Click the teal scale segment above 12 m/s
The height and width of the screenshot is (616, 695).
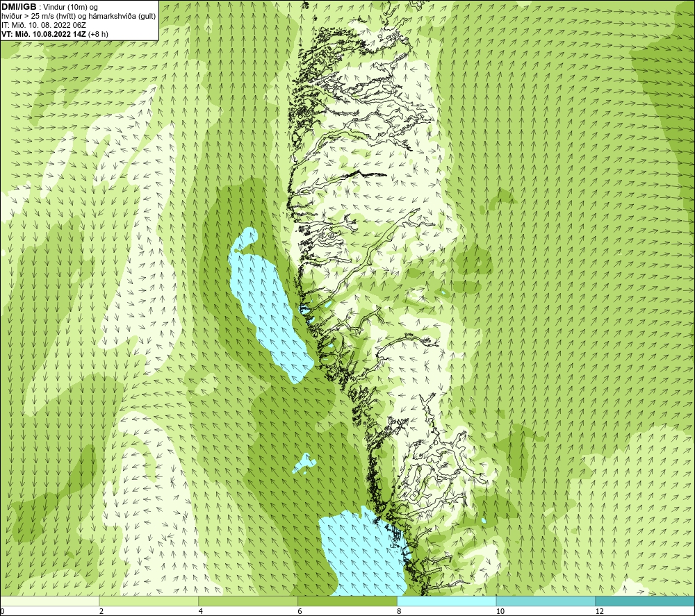pos(646,601)
